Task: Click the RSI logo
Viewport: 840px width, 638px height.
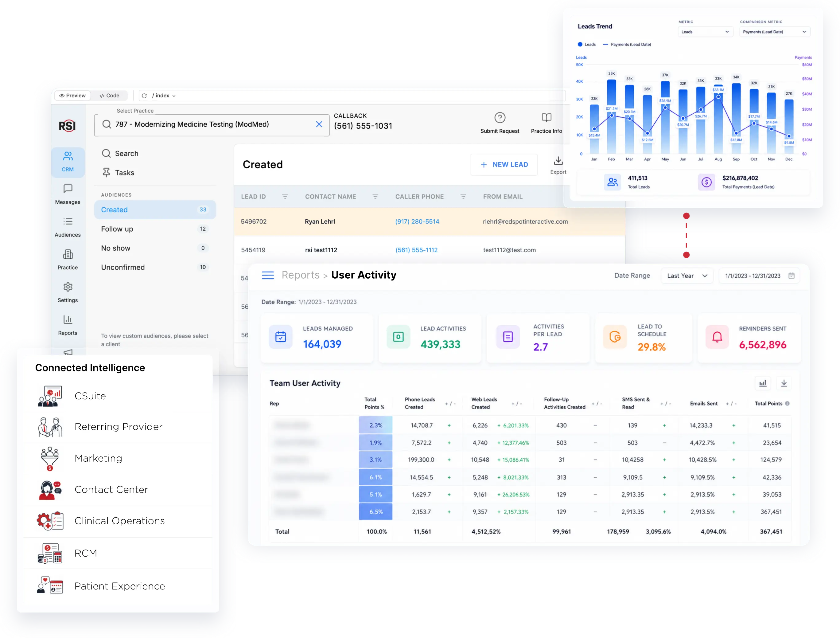Action: (67, 125)
